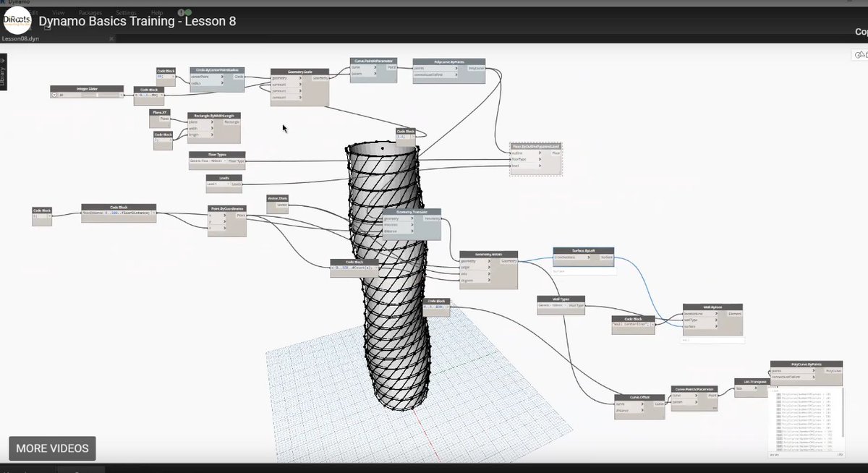Select the Floor.ByOutlineTypeAndLevel node

pyautogui.click(x=535, y=158)
